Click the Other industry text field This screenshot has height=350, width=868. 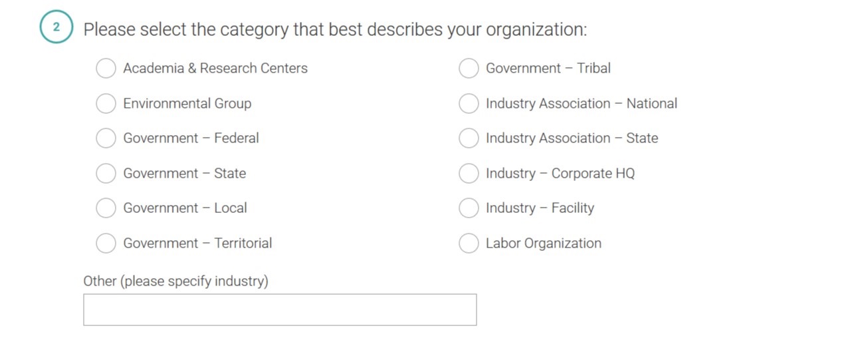point(280,310)
